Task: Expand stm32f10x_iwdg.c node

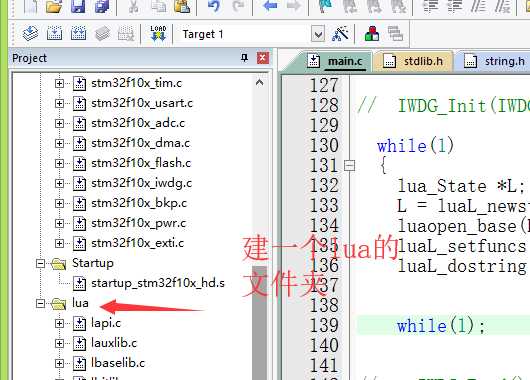Action: click(x=59, y=183)
